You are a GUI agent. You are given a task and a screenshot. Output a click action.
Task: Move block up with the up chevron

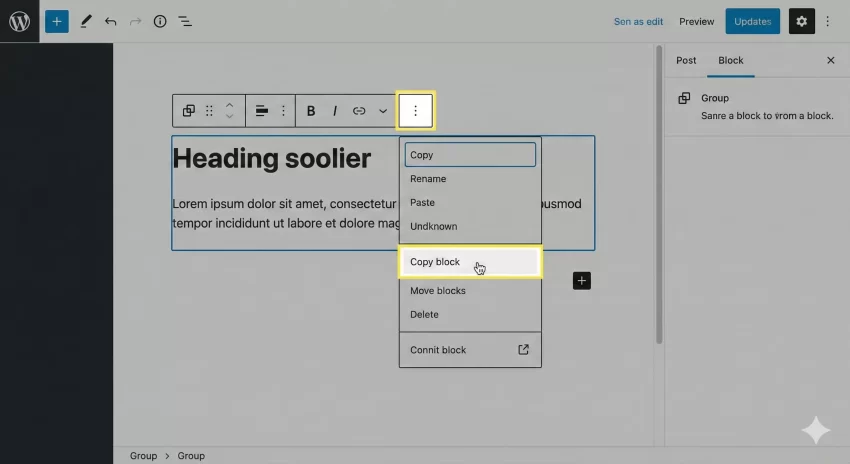(x=229, y=105)
